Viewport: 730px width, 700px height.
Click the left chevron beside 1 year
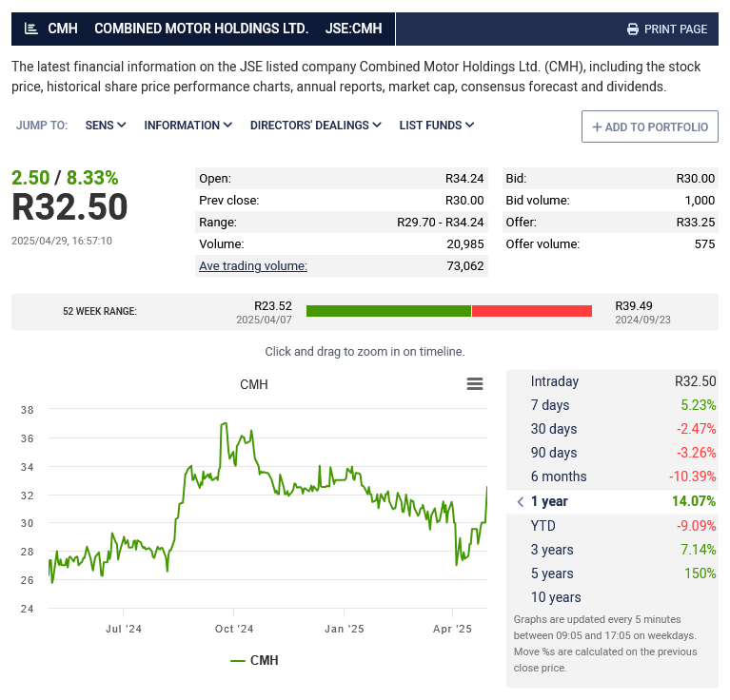pos(521,501)
